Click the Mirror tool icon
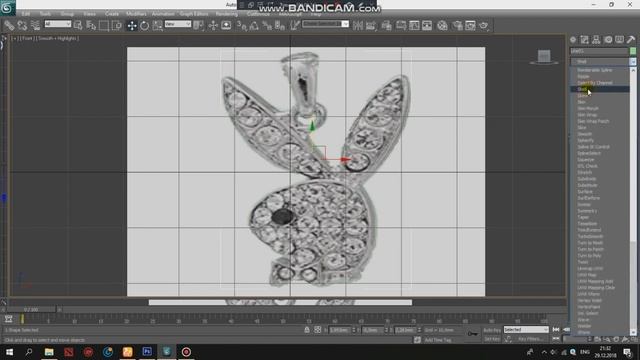 coord(358,25)
